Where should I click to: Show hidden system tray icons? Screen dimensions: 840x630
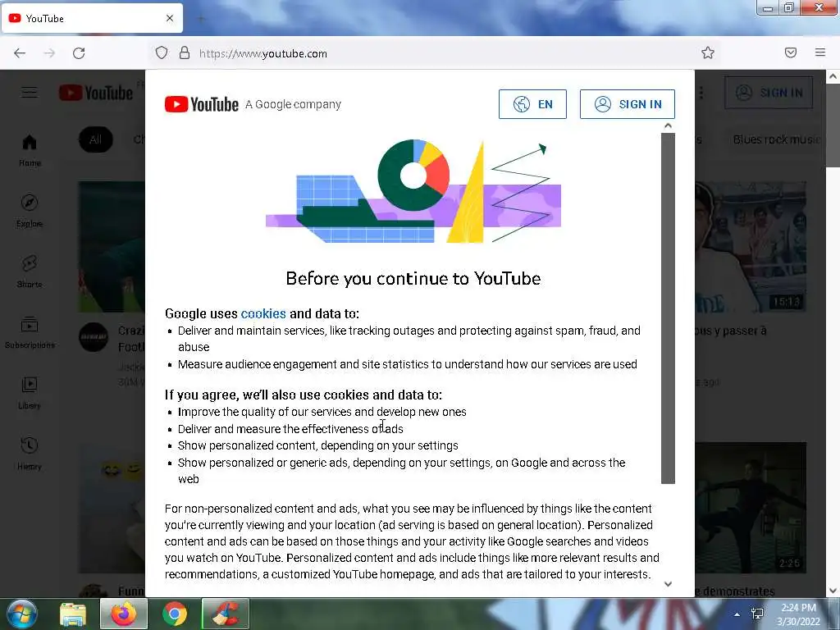pyautogui.click(x=737, y=614)
